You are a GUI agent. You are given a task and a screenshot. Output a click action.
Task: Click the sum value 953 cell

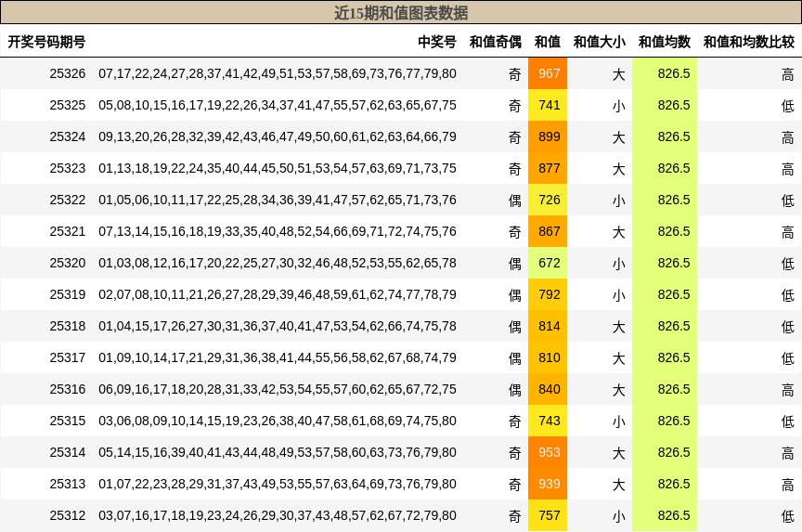pyautogui.click(x=548, y=453)
